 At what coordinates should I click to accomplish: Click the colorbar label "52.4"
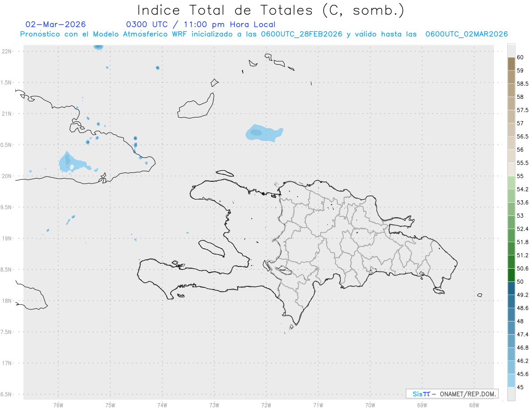523,229
